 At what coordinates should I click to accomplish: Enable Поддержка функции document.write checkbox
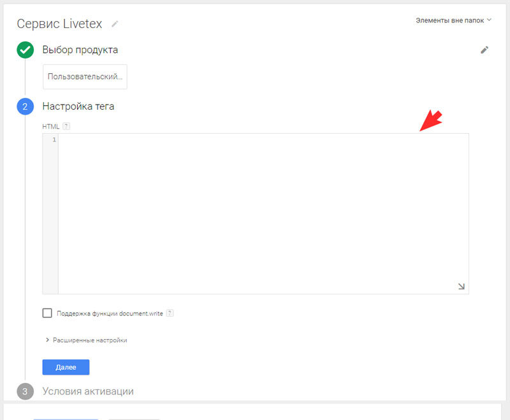pyautogui.click(x=47, y=313)
